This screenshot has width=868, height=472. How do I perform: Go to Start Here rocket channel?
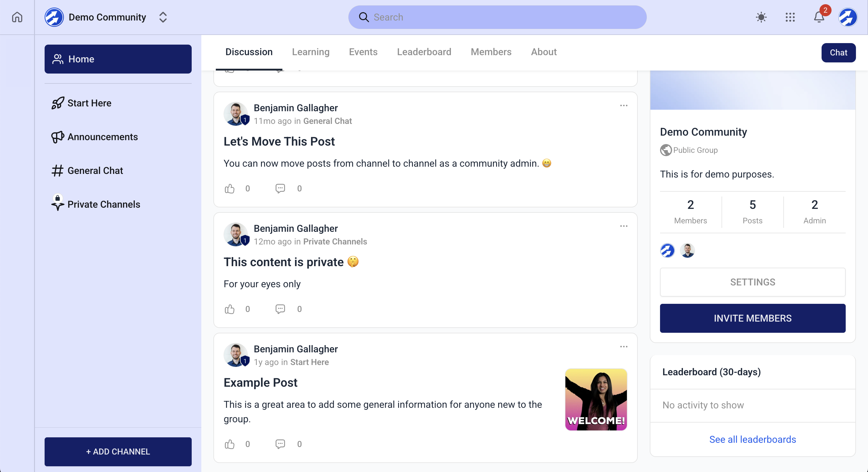pos(58,103)
